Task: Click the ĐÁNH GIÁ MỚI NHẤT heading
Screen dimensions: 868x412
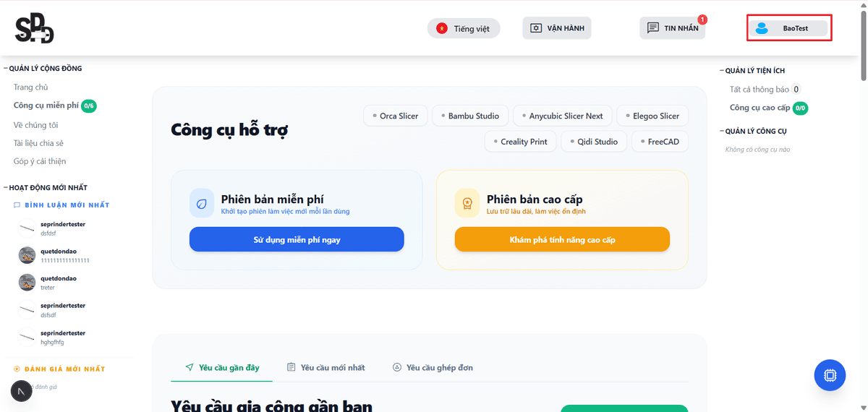Action: [65, 369]
